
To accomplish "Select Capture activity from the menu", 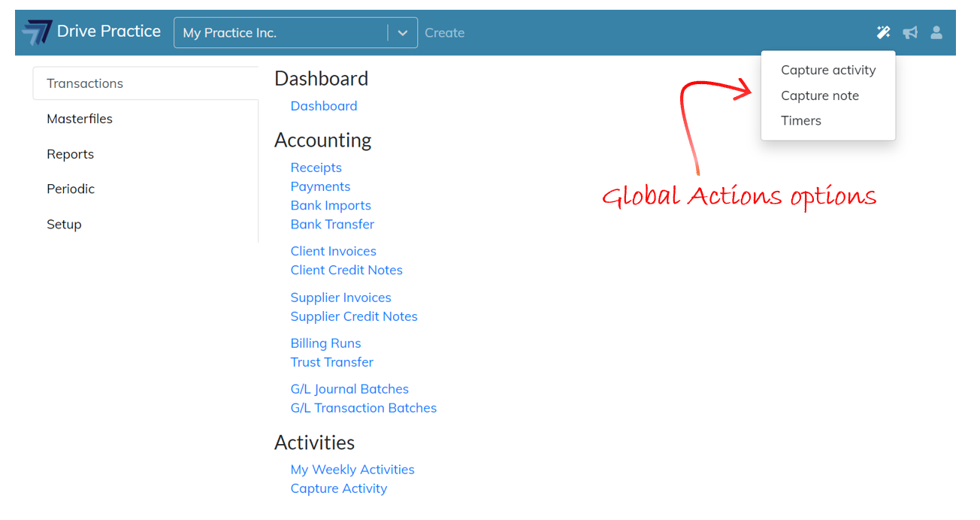I will pos(828,70).
